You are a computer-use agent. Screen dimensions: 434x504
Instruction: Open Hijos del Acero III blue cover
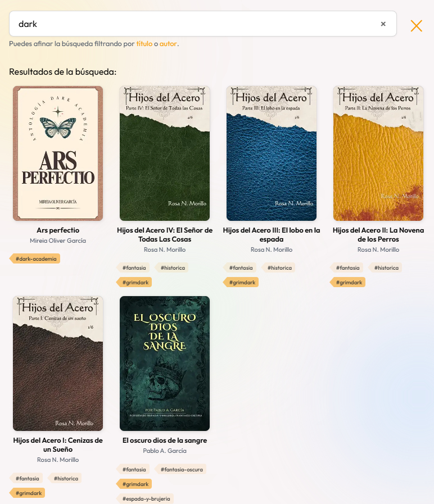272,153
